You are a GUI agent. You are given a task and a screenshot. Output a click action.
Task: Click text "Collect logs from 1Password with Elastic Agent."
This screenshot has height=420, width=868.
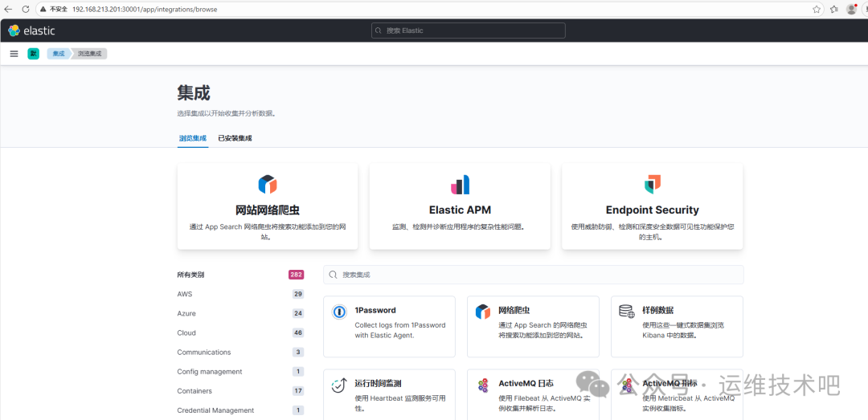click(400, 330)
